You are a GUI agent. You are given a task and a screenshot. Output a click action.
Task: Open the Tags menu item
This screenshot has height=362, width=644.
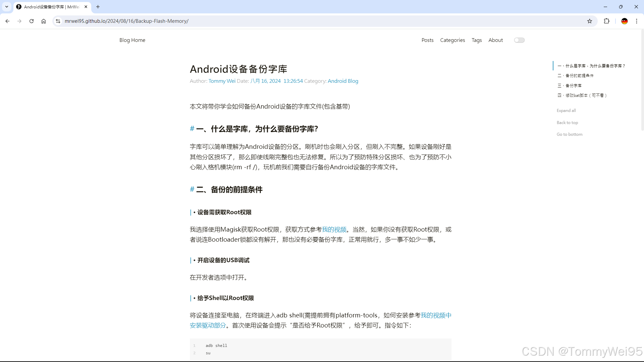477,40
